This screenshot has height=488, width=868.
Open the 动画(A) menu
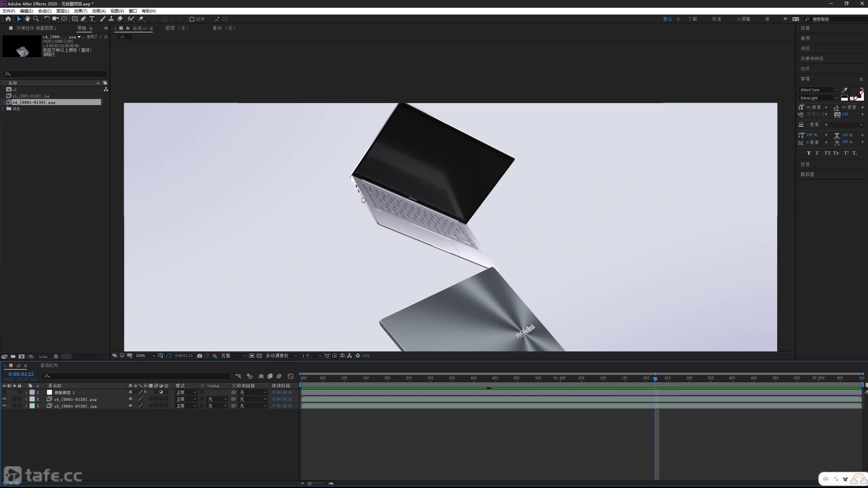pos(99,11)
